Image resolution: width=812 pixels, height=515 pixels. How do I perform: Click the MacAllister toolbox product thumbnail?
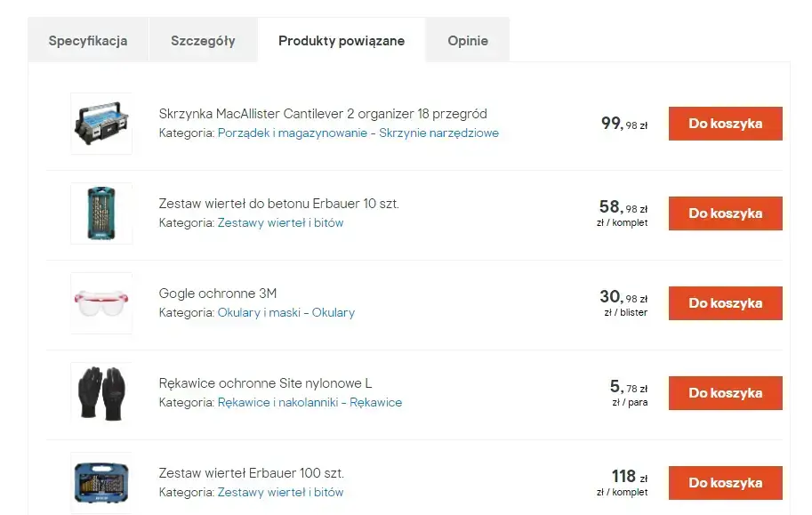coord(101,124)
